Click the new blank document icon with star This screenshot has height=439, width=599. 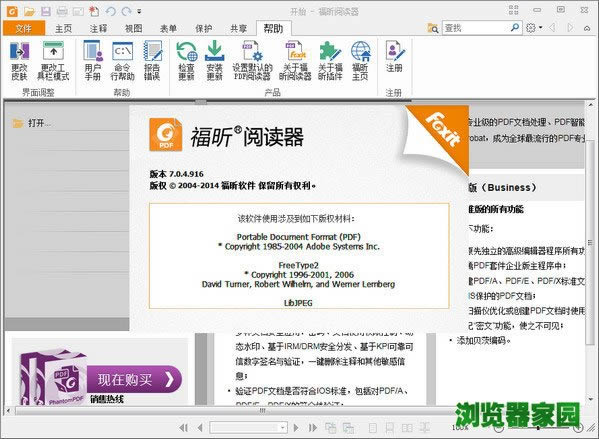pyautogui.click(x=94, y=11)
